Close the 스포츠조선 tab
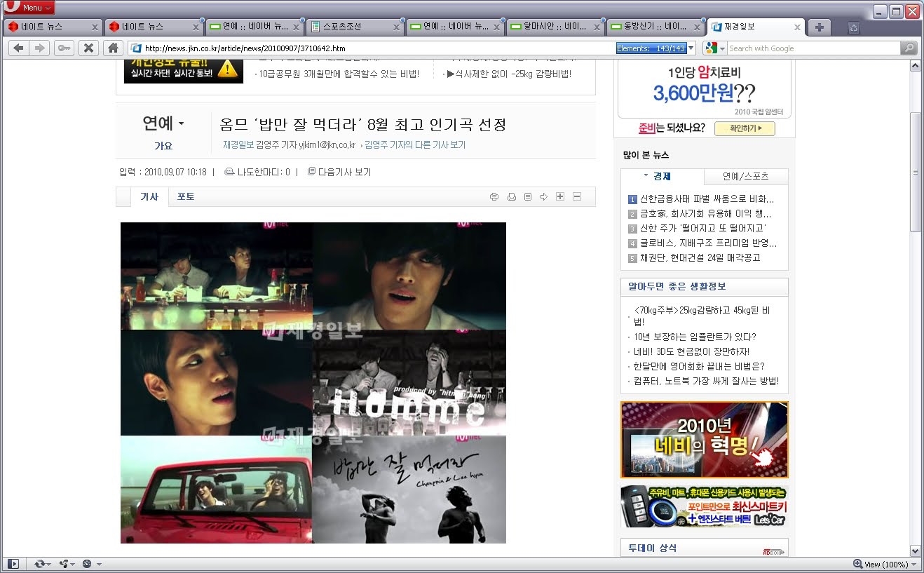The image size is (924, 573). (x=396, y=27)
